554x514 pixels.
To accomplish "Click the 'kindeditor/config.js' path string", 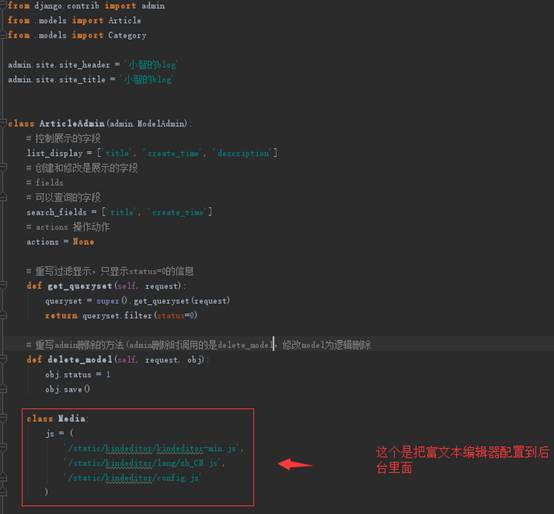I will click(x=134, y=478).
